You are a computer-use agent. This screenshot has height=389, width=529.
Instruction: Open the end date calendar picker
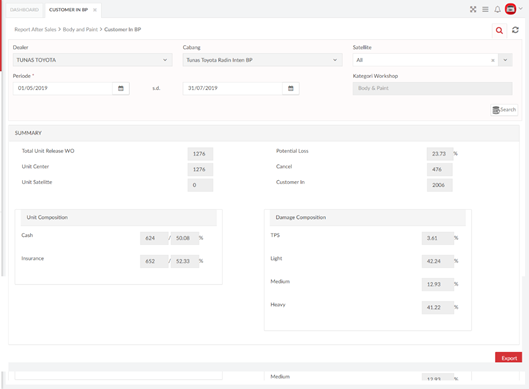291,88
